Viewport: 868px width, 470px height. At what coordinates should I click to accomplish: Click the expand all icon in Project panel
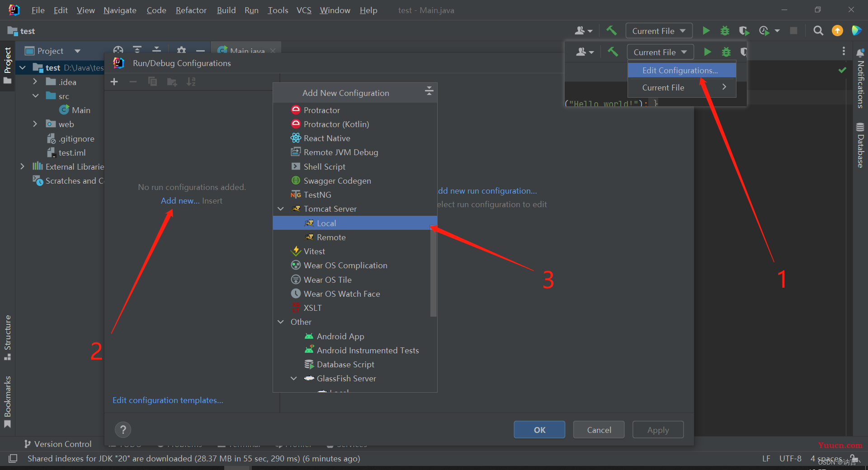137,50
